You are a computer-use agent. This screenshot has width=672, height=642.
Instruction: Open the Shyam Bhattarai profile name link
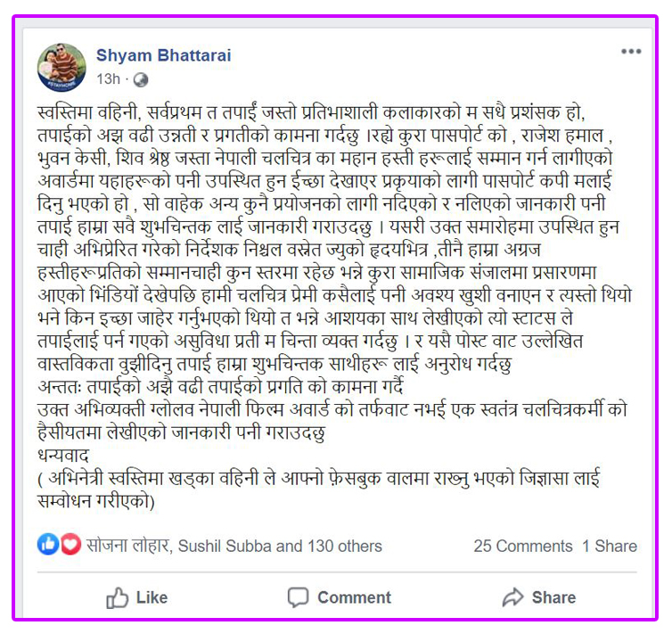164,55
